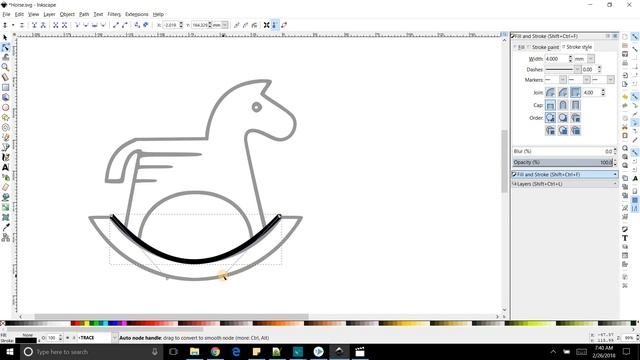
Task: Click the undo yellow arrow icon
Action: [x=625, y=97]
